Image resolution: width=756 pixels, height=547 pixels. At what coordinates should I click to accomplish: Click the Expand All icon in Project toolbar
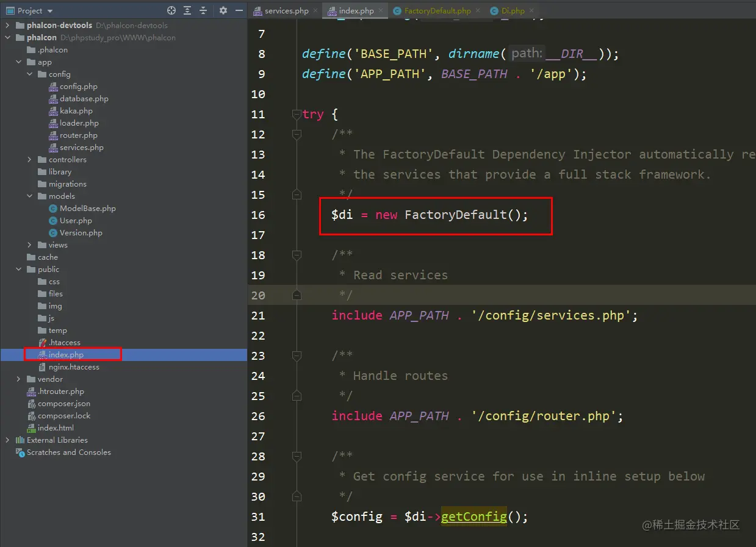point(187,10)
